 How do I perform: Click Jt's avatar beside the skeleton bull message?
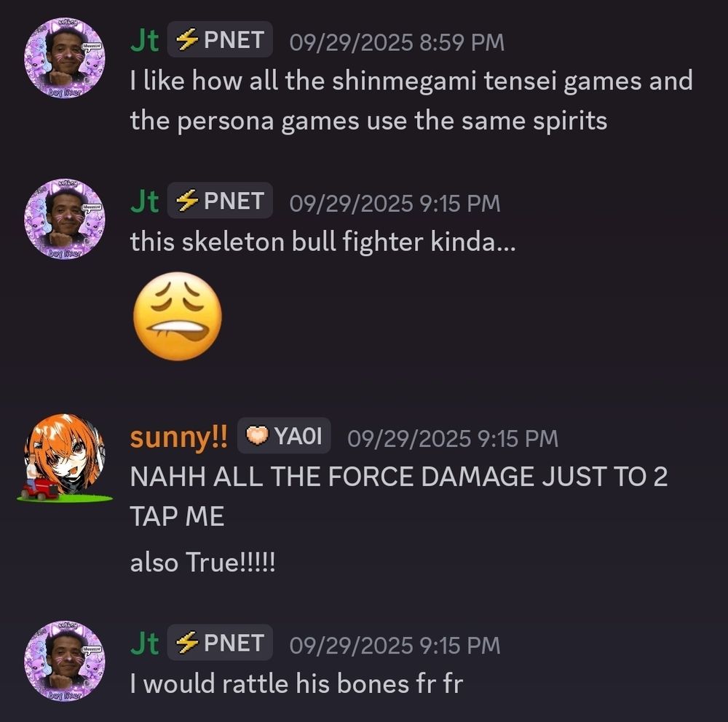click(66, 218)
